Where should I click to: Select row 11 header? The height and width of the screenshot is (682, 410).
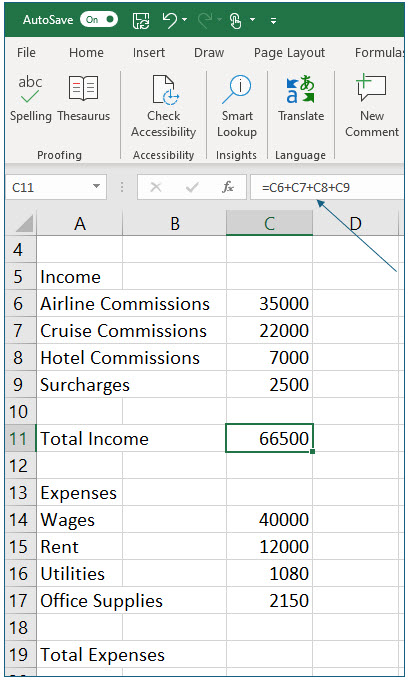21,438
